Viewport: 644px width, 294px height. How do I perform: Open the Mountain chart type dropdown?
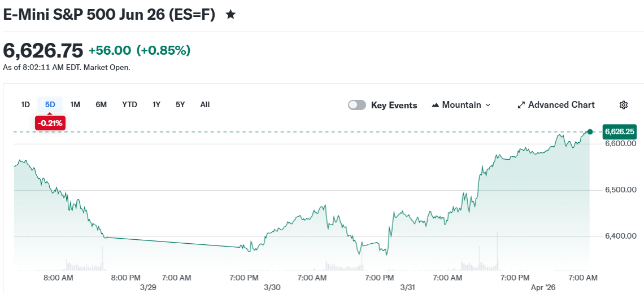pyautogui.click(x=461, y=105)
